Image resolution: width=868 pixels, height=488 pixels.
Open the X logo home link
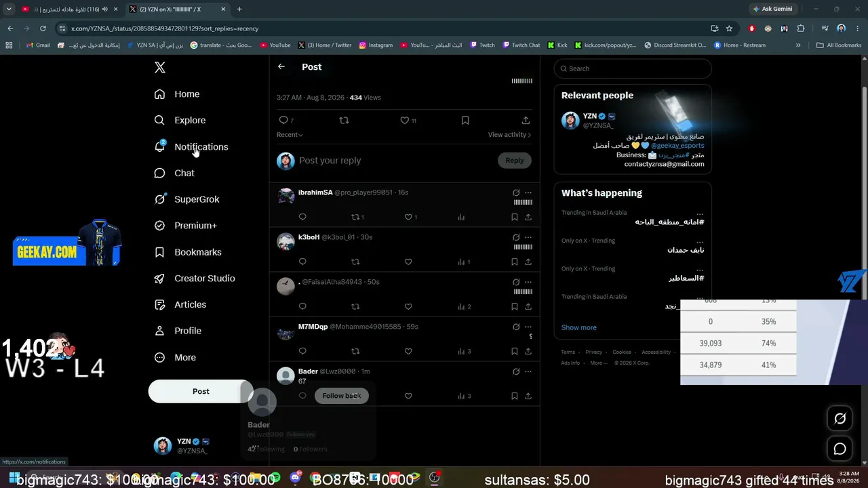coord(160,67)
